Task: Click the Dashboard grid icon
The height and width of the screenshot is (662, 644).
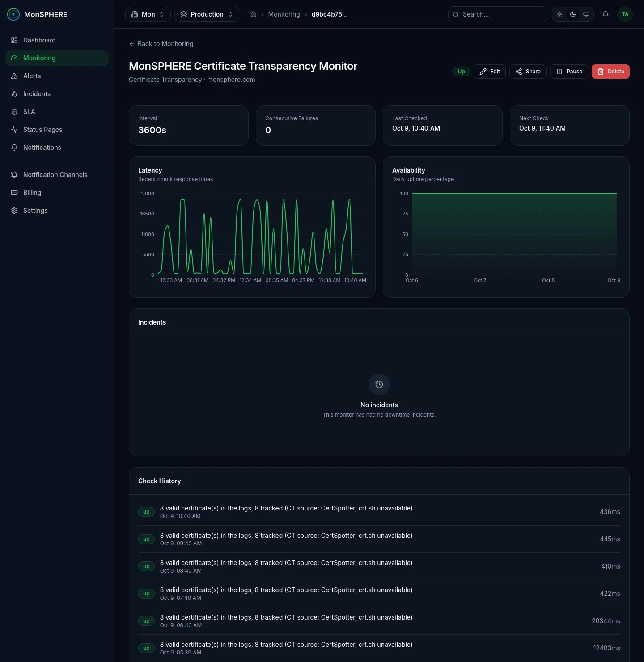Action: 14,40
